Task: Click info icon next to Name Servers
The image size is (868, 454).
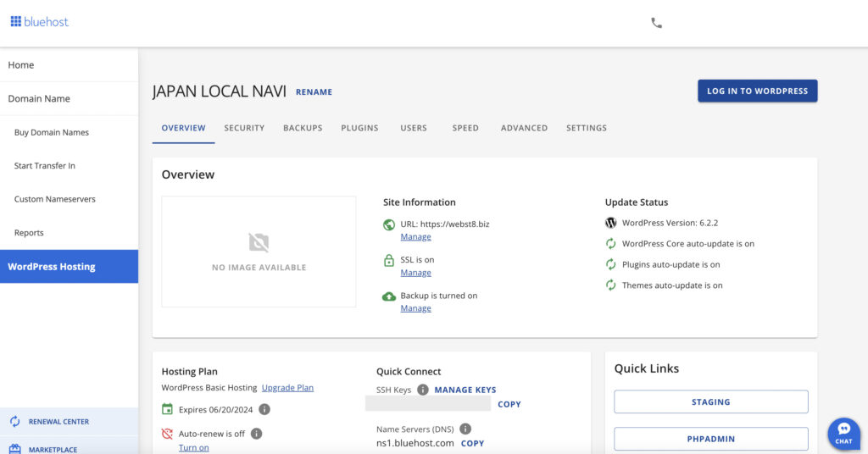Action: (465, 429)
